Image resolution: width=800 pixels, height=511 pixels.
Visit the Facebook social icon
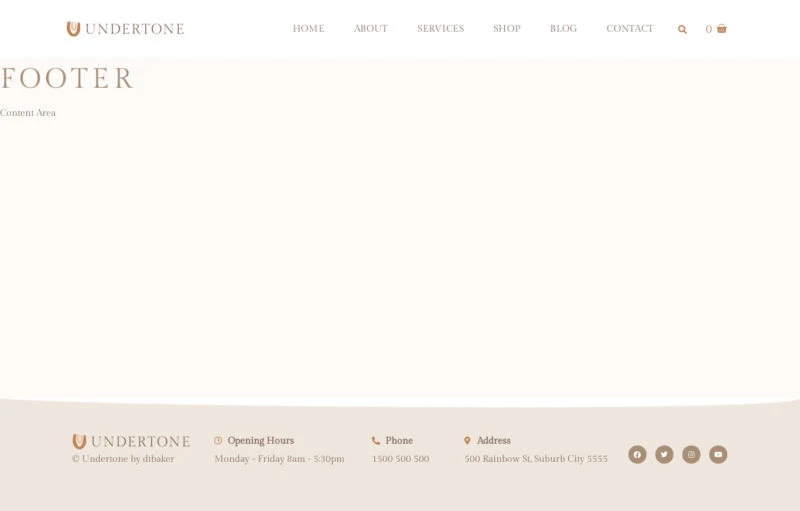(637, 454)
